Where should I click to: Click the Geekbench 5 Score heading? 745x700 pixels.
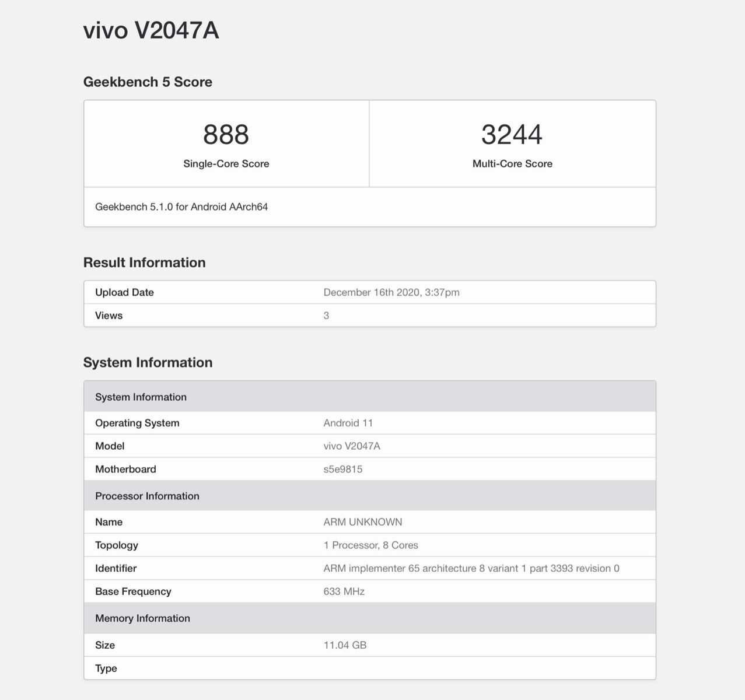click(x=148, y=82)
